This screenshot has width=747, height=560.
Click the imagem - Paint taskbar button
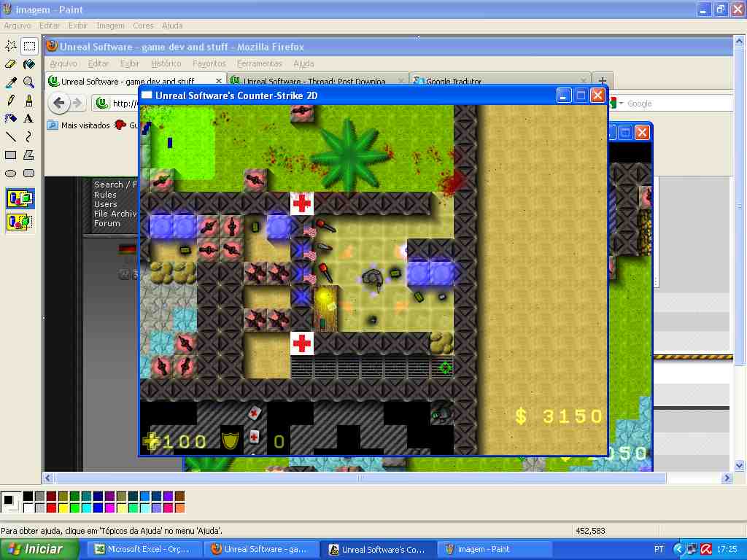click(494, 550)
